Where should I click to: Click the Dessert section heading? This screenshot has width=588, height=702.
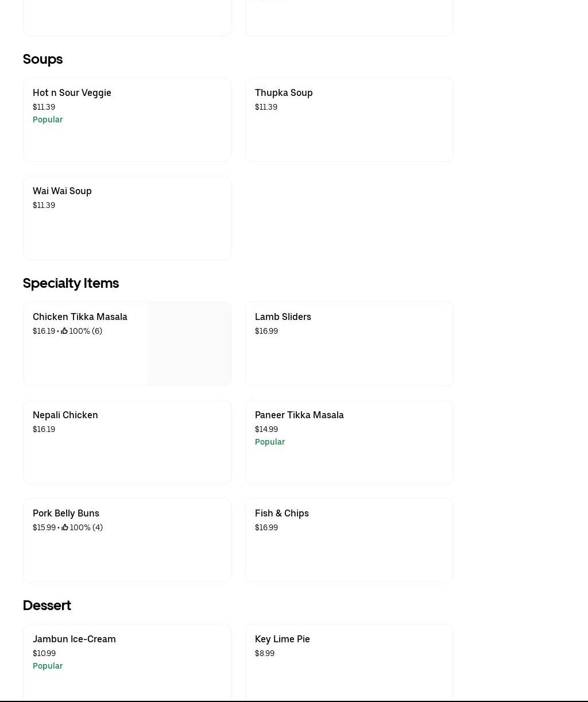[x=47, y=605]
